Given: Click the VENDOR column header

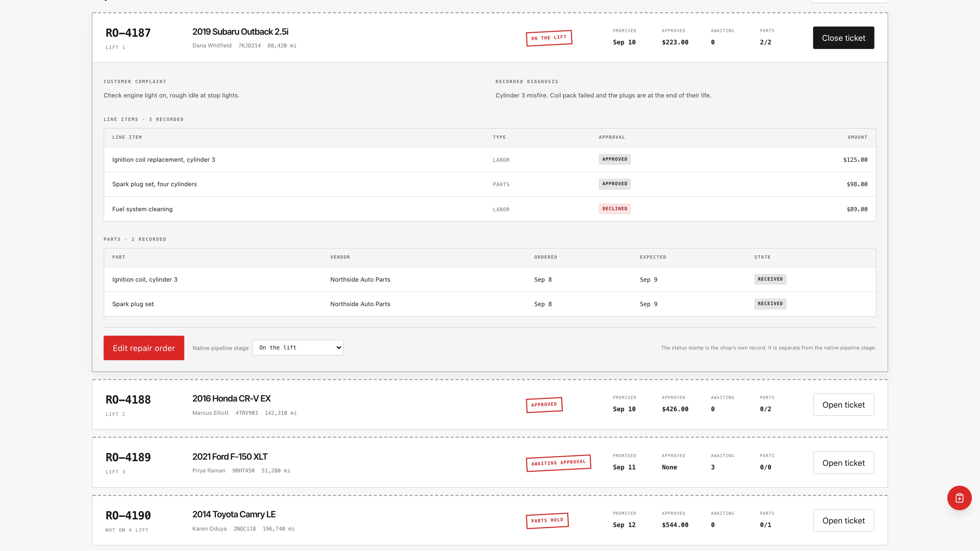Looking at the screenshot, I should [x=340, y=257].
